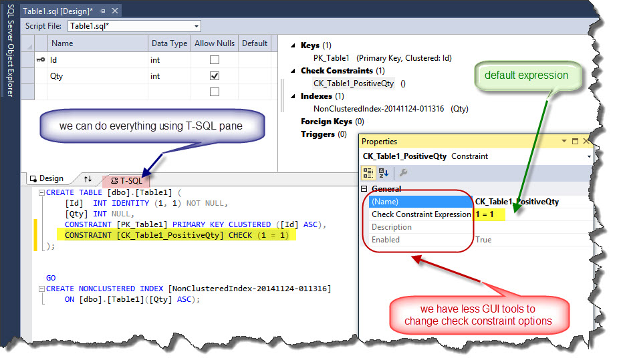Screen dimensions: 619x364
Task: Maximize the Properties window
Action: (575, 141)
